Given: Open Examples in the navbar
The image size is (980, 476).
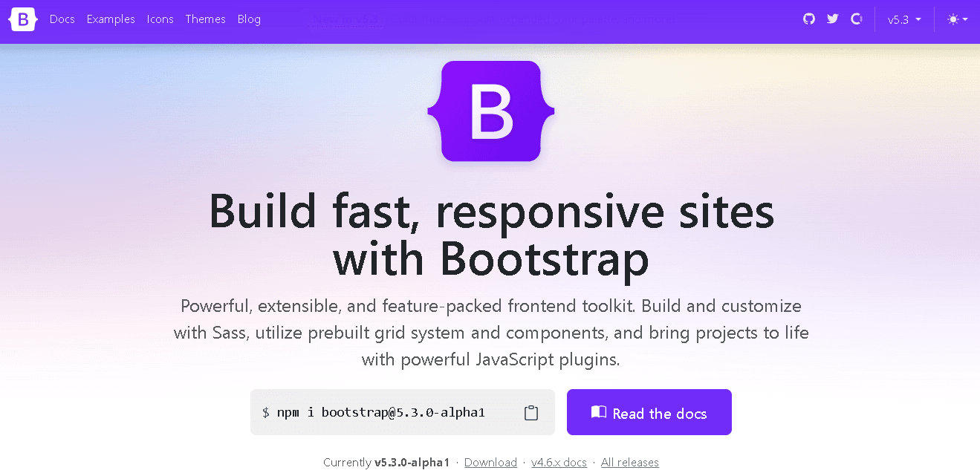Looking at the screenshot, I should point(111,19).
